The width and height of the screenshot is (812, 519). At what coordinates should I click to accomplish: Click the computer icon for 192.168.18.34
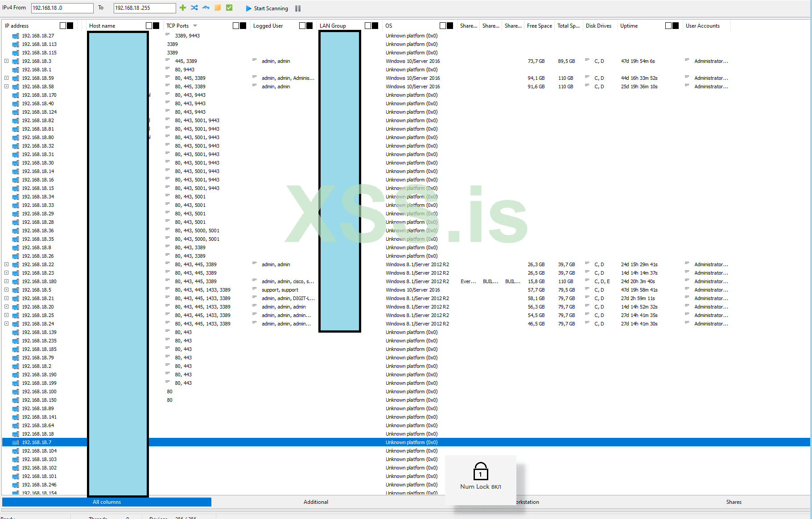[16, 197]
